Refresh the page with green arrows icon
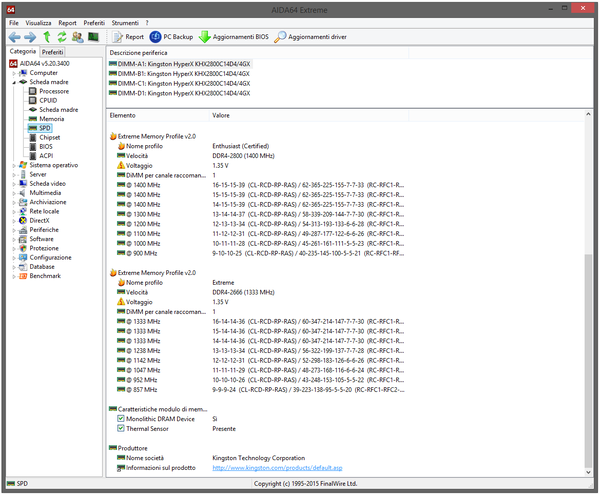The width and height of the screenshot is (600, 495). coord(62,37)
